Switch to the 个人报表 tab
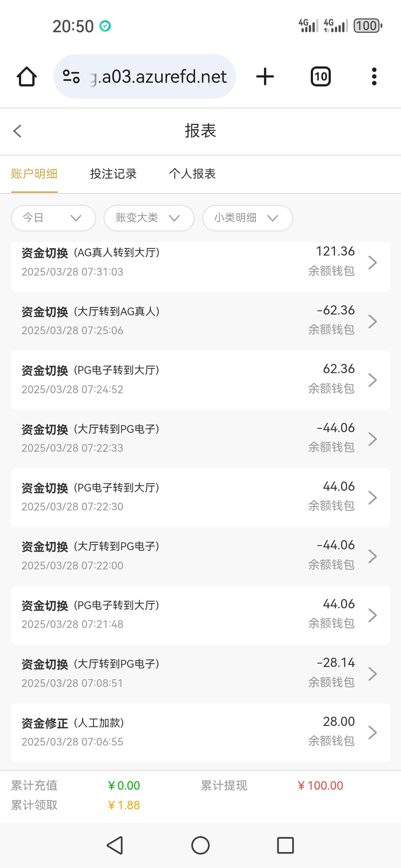The image size is (401, 868). [192, 174]
